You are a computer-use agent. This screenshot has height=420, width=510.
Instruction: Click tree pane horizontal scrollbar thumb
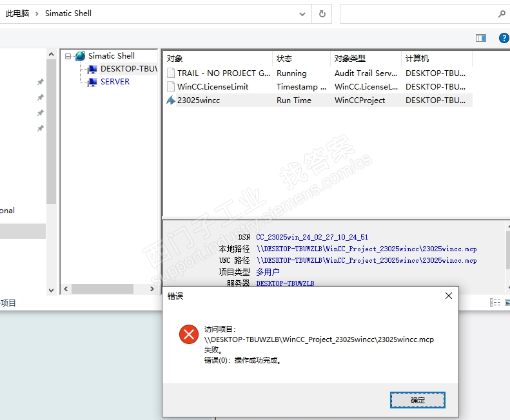pos(103,289)
